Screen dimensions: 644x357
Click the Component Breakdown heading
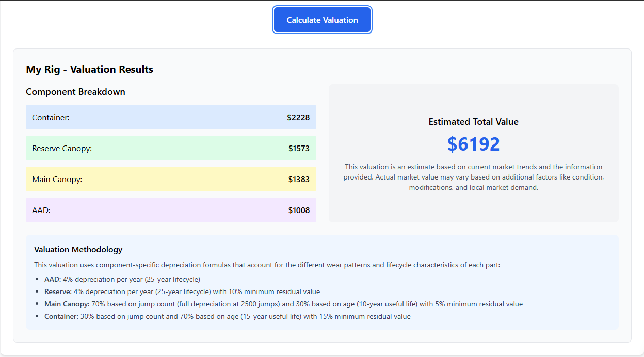[x=75, y=92]
